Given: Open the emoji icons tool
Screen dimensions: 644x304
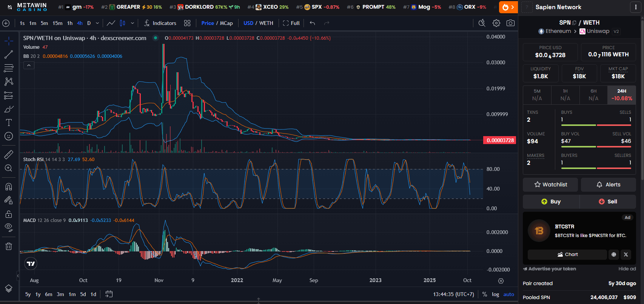Looking at the screenshot, I should tap(9, 136).
